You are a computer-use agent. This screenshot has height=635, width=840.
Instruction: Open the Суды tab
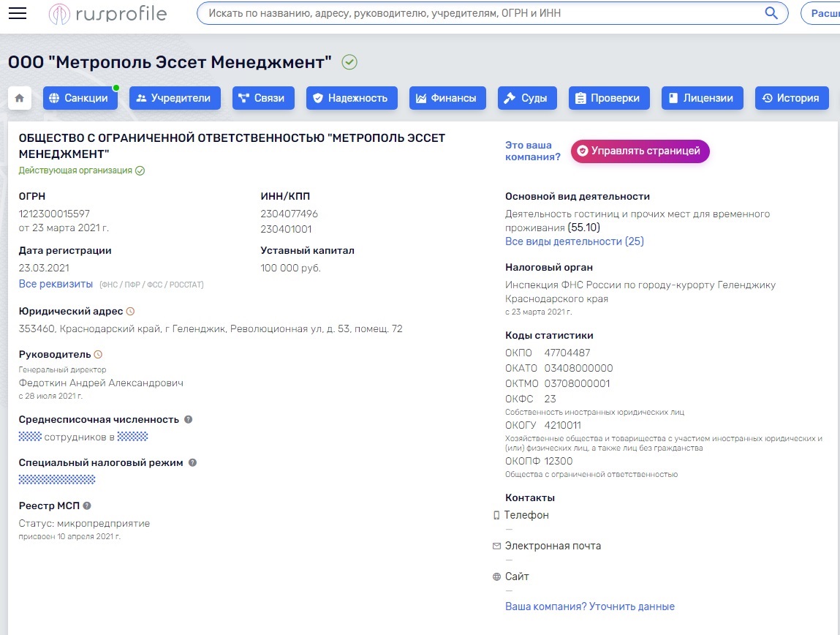pos(527,98)
